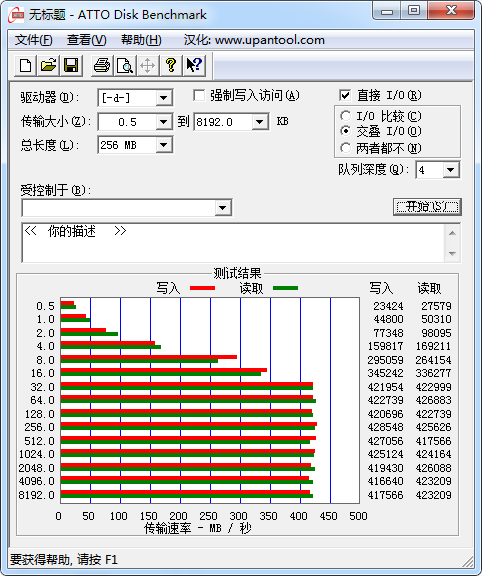Activate the context help pointer icon
This screenshot has width=482, height=576.
tap(194, 66)
